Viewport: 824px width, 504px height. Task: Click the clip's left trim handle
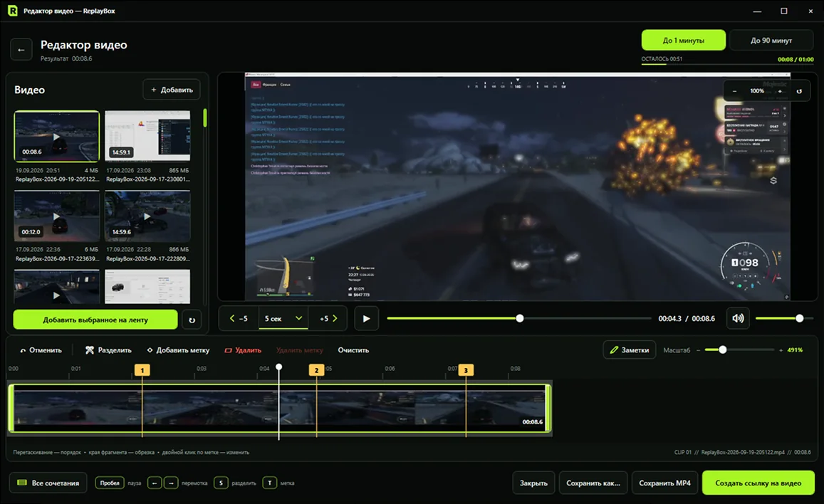pyautogui.click(x=11, y=409)
